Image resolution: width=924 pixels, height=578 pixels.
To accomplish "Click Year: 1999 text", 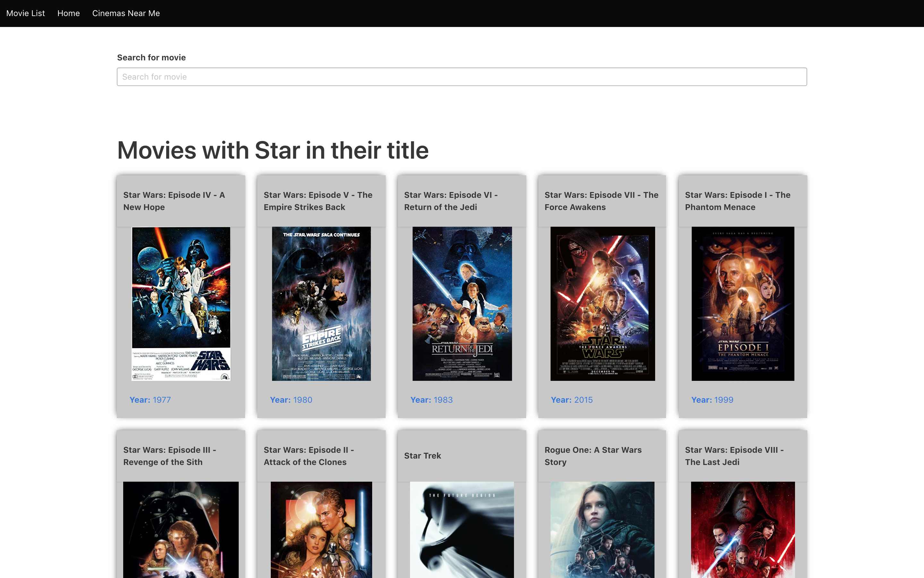I will click(712, 400).
